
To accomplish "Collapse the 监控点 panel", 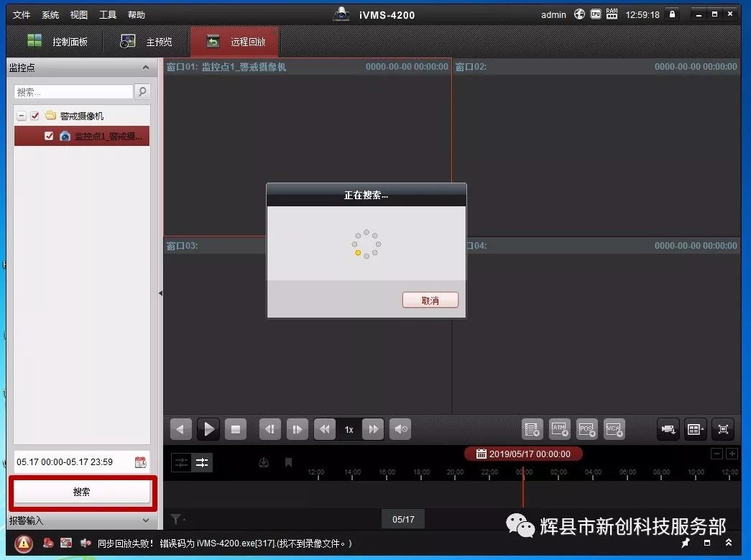I will 146,68.
